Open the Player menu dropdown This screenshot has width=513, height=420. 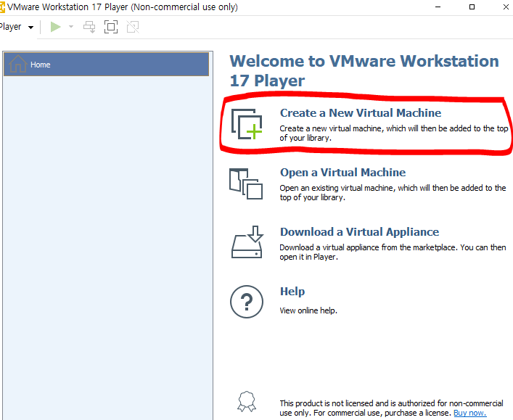click(x=17, y=27)
